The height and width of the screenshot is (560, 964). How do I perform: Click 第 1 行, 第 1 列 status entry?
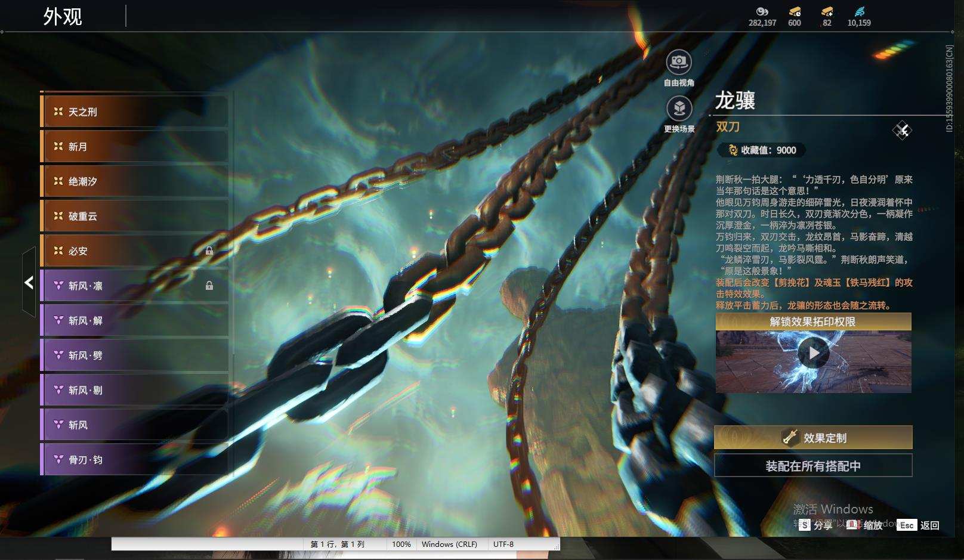pyautogui.click(x=337, y=544)
